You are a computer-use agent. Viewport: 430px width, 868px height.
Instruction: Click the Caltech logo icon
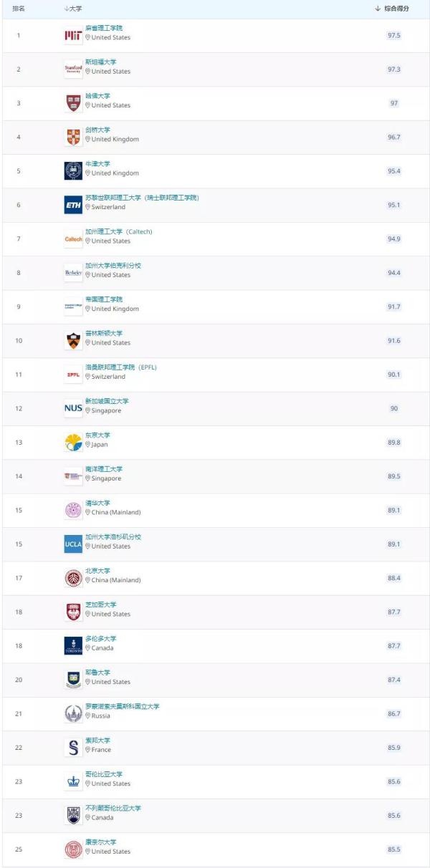tap(73, 238)
